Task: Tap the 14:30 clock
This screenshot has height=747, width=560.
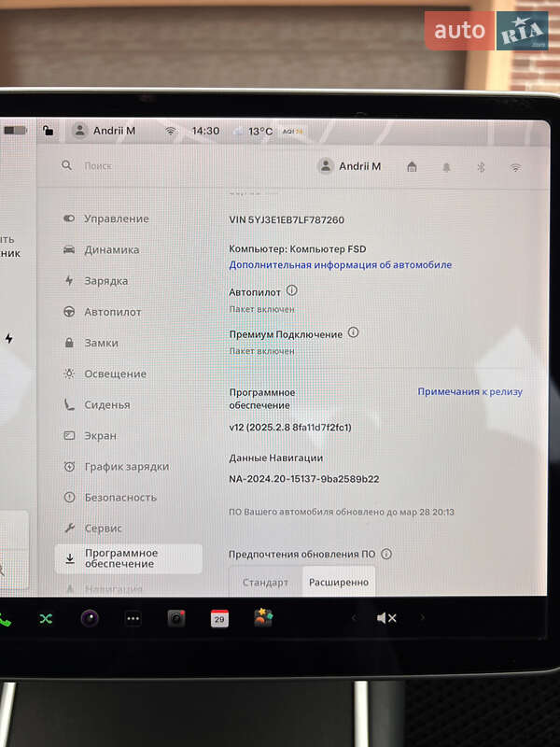Action: 205,131
